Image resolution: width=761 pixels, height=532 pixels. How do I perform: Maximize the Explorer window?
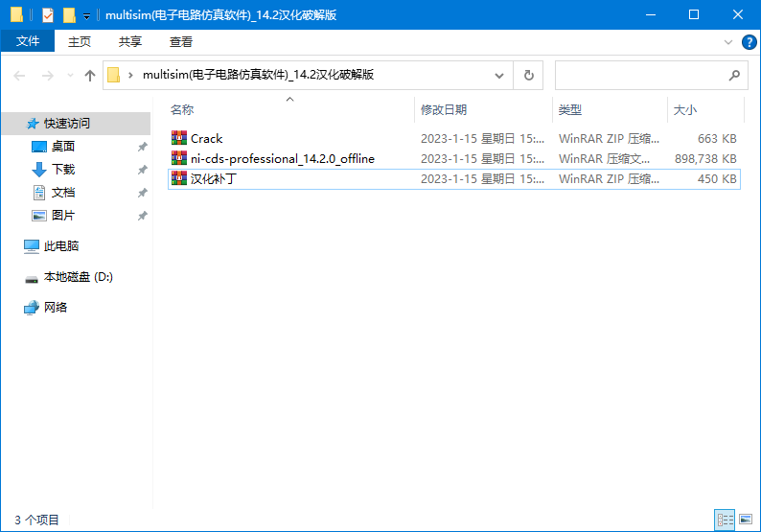694,14
